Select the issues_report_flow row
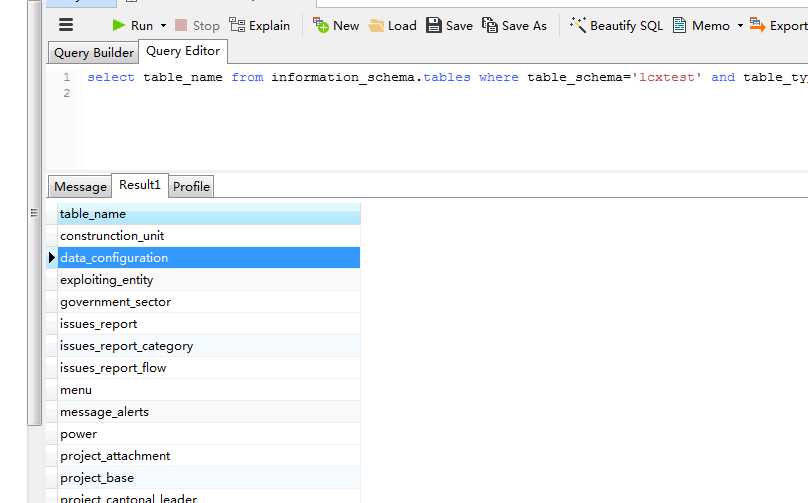808x503 pixels. point(209,368)
